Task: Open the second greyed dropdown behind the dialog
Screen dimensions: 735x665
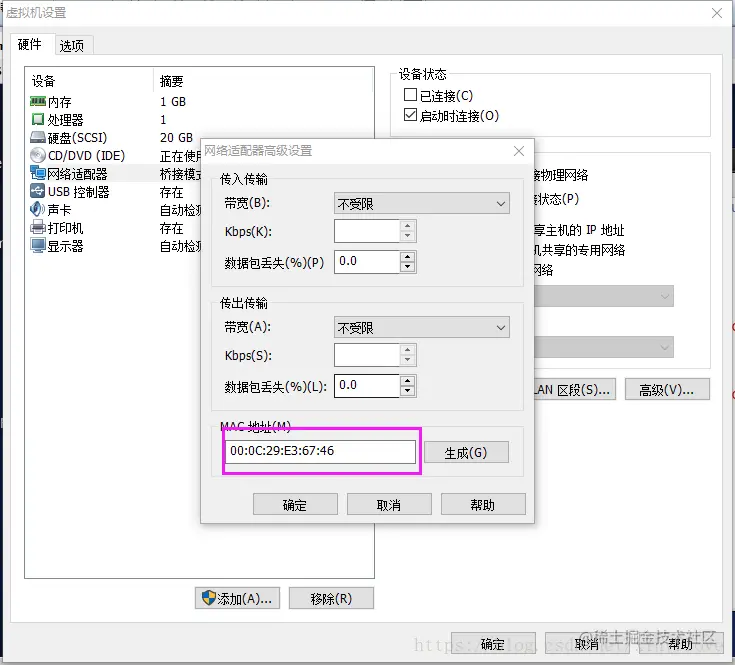Action: coord(604,347)
